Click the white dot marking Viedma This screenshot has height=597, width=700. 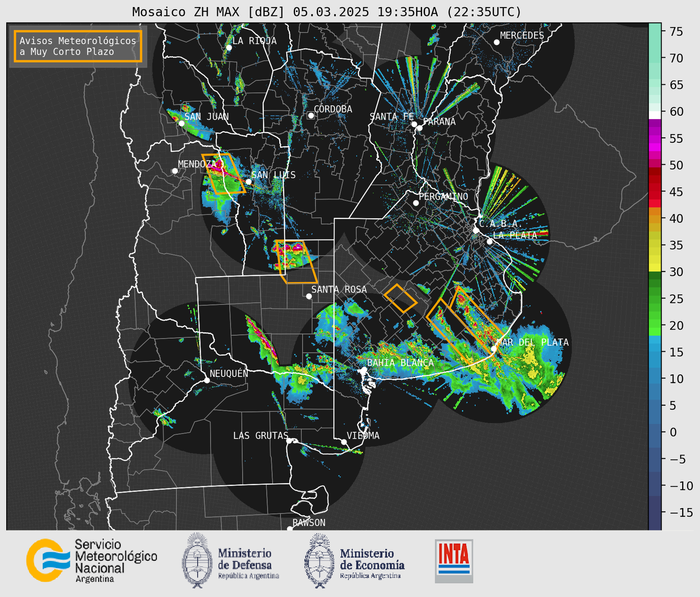pos(344,442)
